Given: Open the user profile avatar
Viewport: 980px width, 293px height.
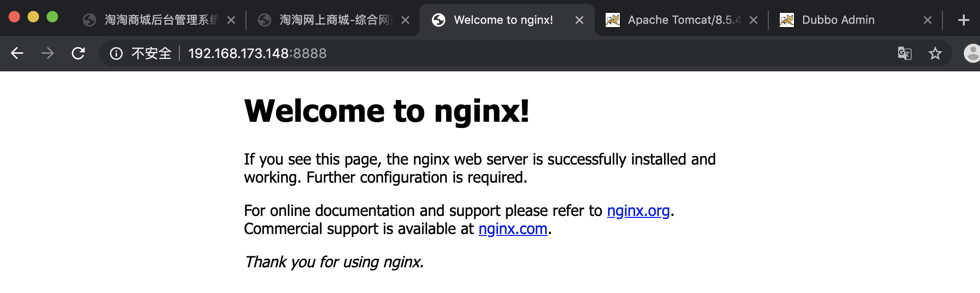Looking at the screenshot, I should [x=972, y=53].
